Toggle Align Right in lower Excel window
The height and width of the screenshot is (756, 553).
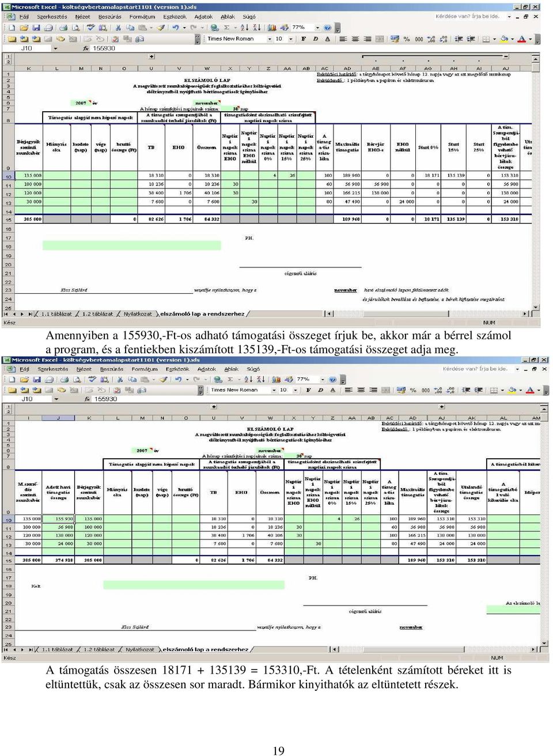pos(373,390)
